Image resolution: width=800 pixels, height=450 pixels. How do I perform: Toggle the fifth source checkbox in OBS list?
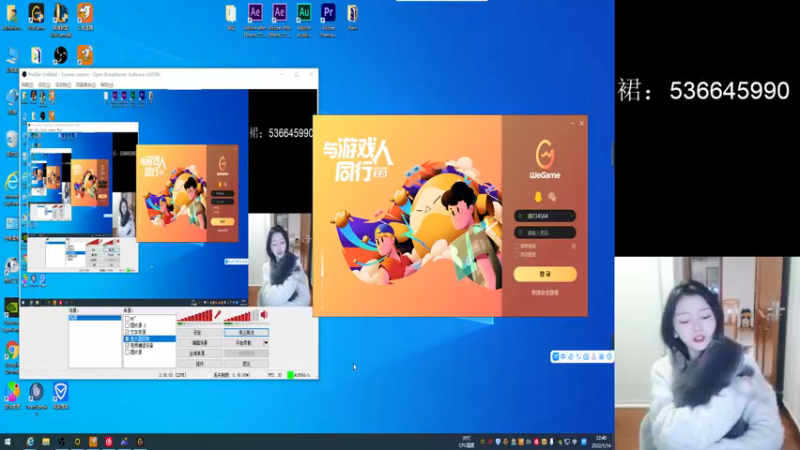[x=128, y=345]
